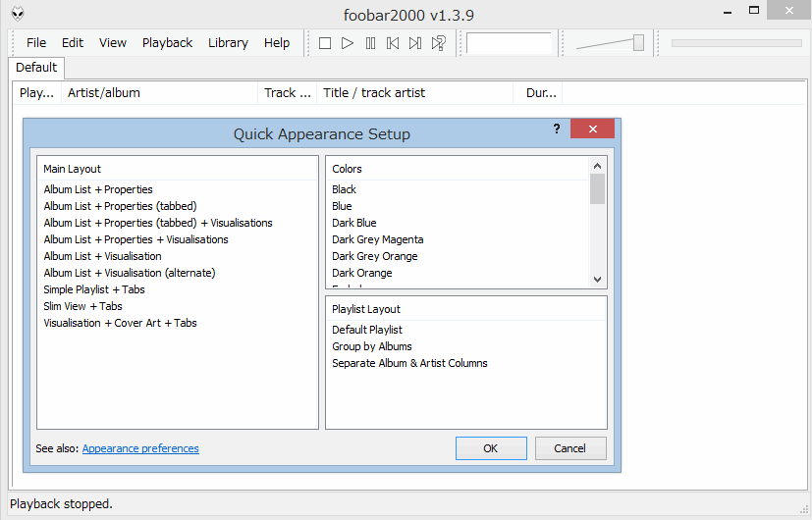Click the Stop playback button
The width and height of the screenshot is (812, 520).
pyautogui.click(x=325, y=43)
